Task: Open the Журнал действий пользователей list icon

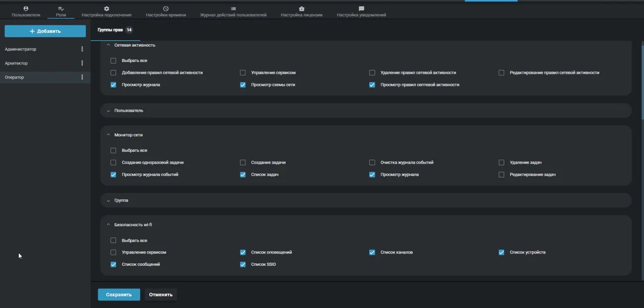Action: (x=233, y=9)
